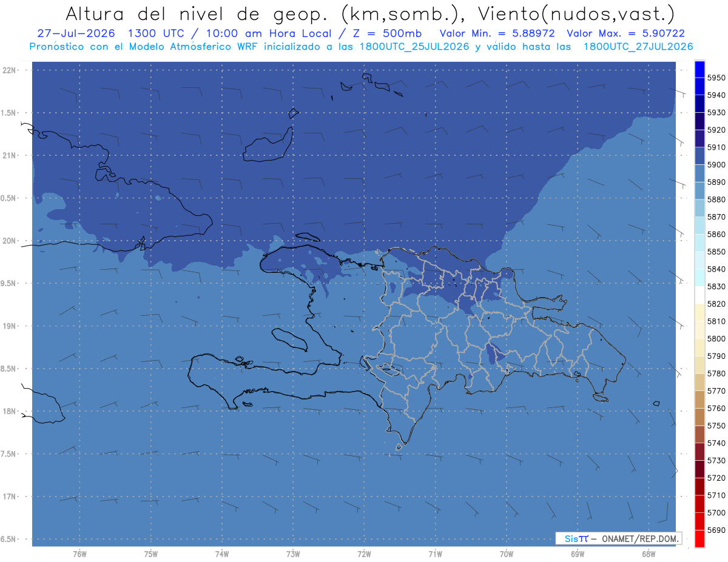Viewport: 728px width, 562px height.
Task: Click the '73W' longitude label
Action: pos(293,554)
